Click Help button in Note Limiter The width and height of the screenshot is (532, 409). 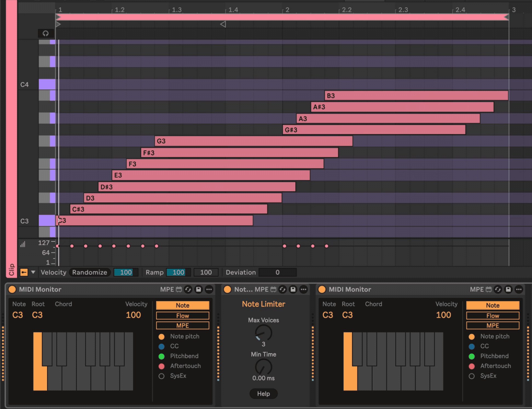263,394
